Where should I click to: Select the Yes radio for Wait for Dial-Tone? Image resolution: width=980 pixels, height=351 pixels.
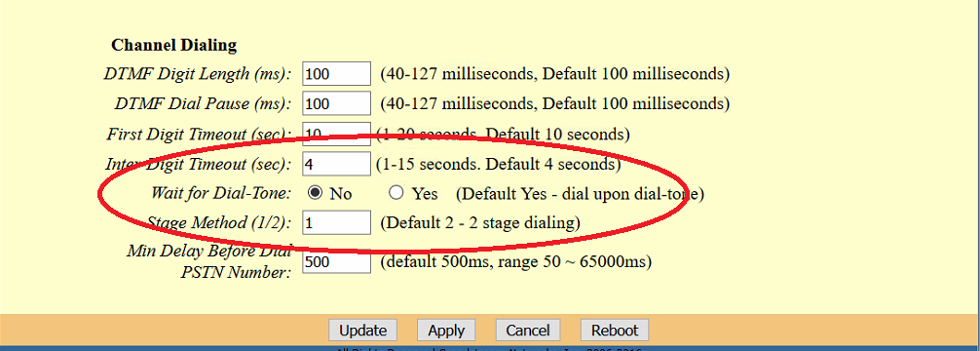click(396, 193)
